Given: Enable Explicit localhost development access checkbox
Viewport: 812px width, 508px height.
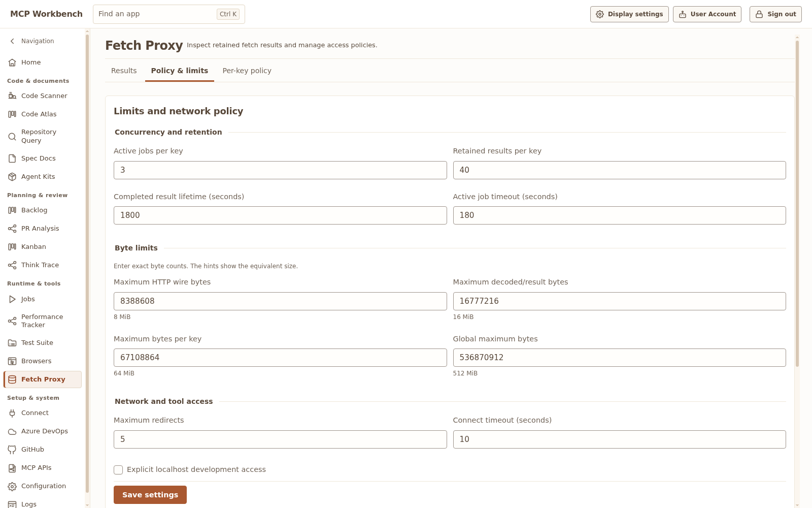Looking at the screenshot, I should 118,470.
